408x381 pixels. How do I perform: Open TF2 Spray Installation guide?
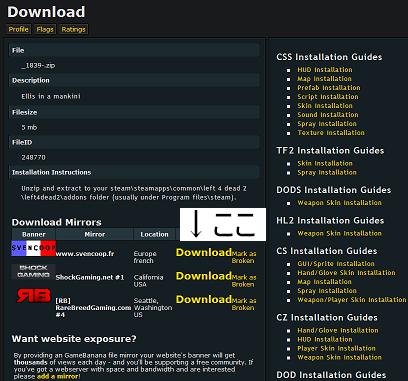pos(327,172)
